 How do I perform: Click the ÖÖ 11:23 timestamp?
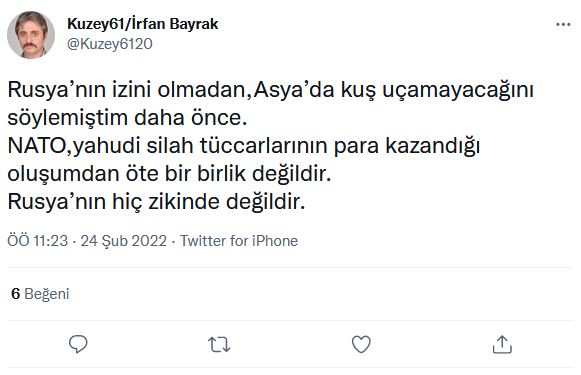coord(38,241)
